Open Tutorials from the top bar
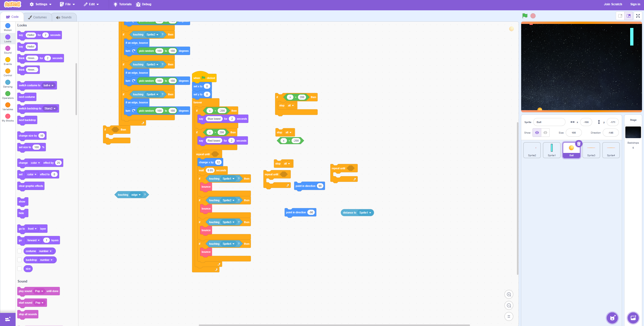 (123, 4)
